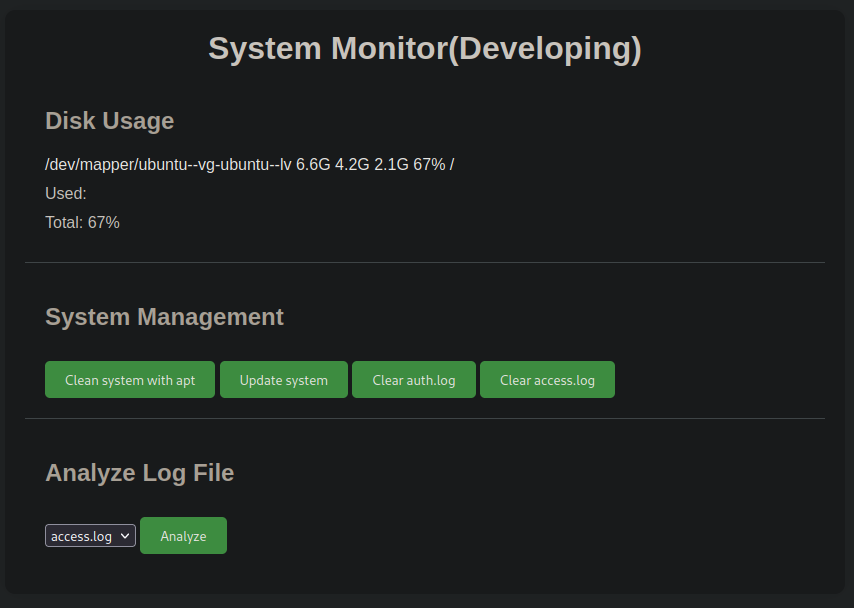This screenshot has height=608, width=854.
Task: Click the 'Used:' label in Disk Usage
Action: 66,193
